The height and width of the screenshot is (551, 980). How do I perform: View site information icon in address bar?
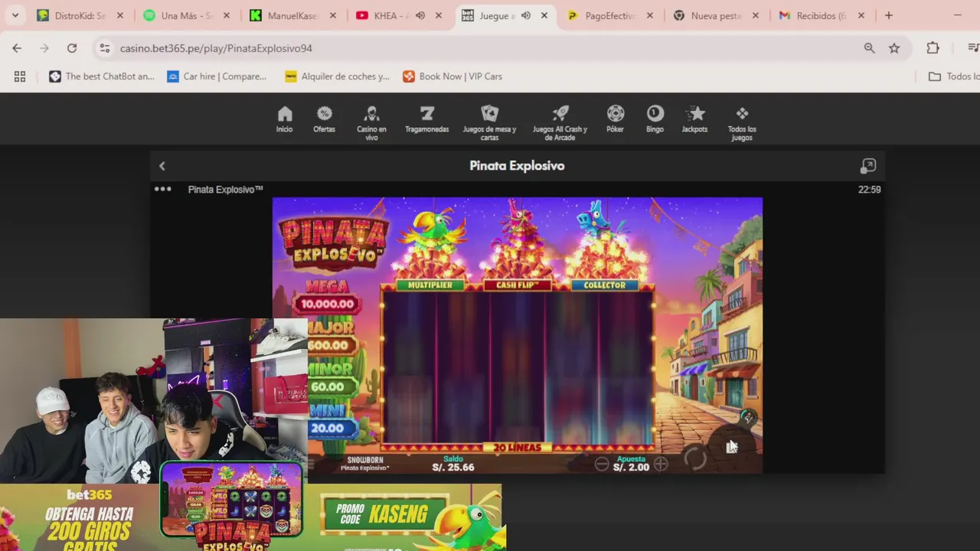(105, 48)
